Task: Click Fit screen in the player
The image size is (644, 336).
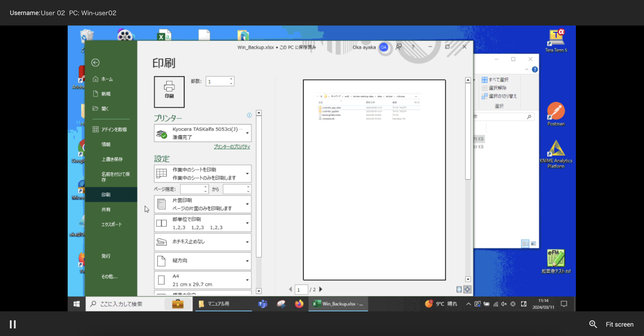Action: coord(620,324)
